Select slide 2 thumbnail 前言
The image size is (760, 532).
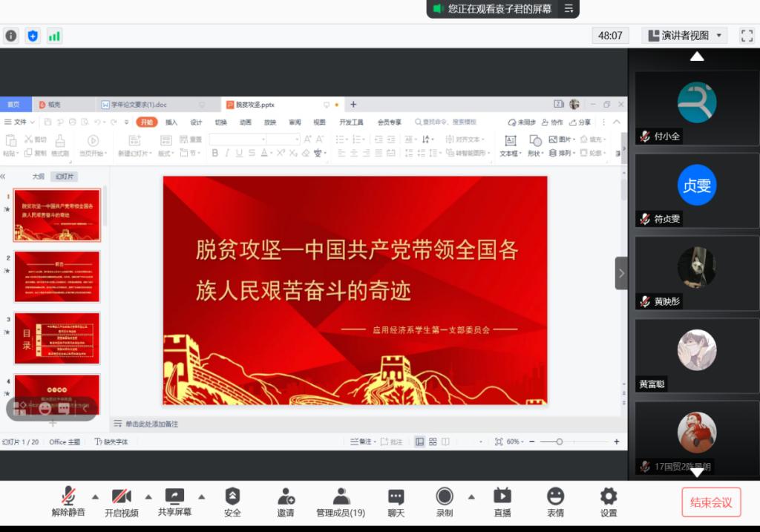tap(57, 276)
